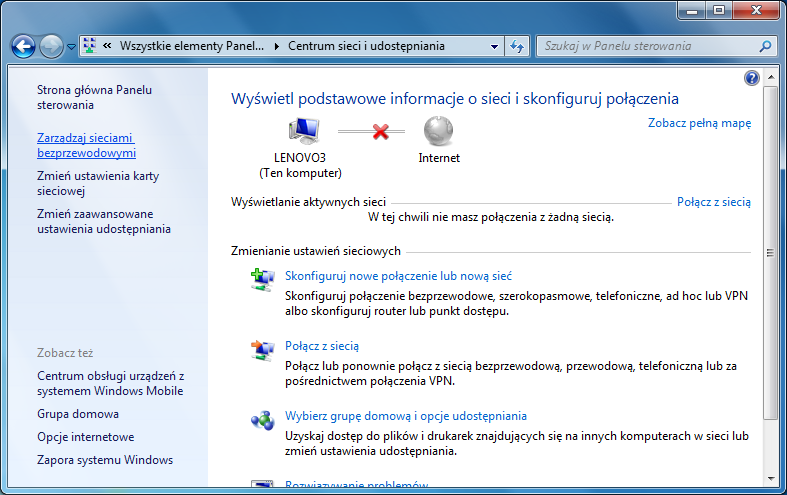
Task: Click the connect to network icon
Action: click(x=262, y=349)
